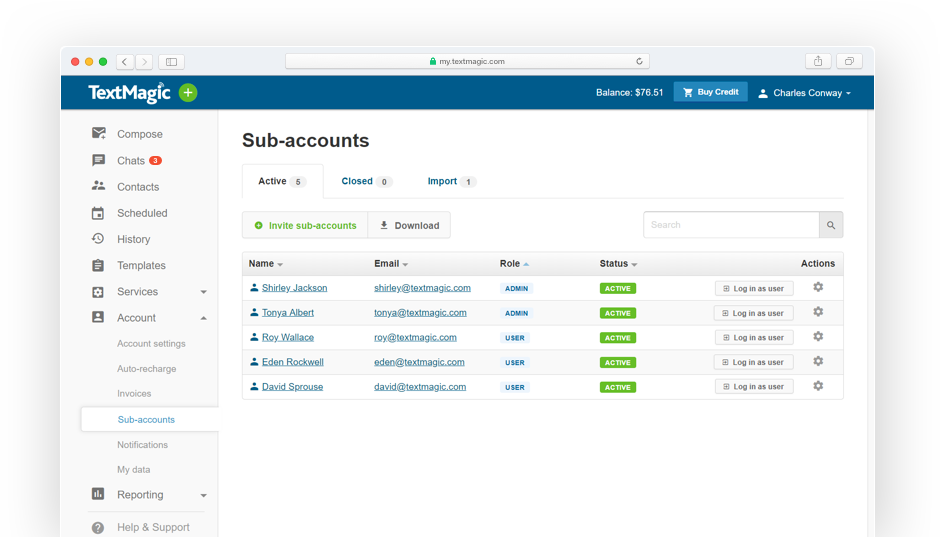Log in as user Eden Rockwell
The width and height of the screenshot is (940, 537).
tap(754, 362)
